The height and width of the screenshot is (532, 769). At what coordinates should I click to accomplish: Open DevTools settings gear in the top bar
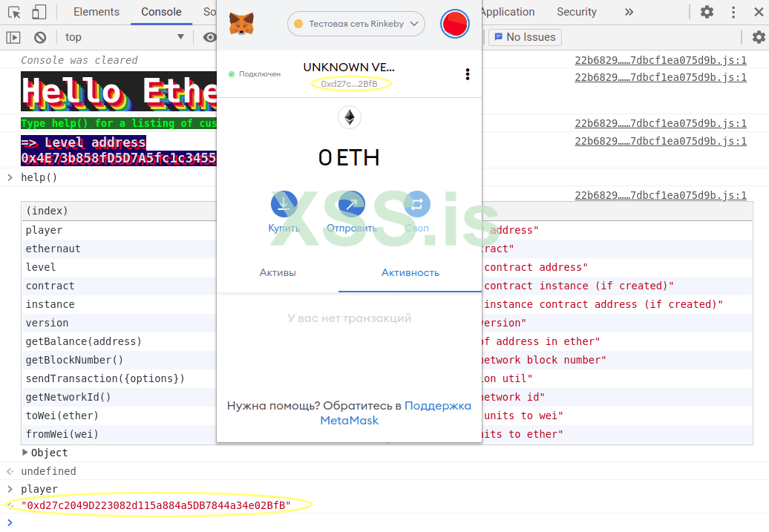(x=707, y=12)
